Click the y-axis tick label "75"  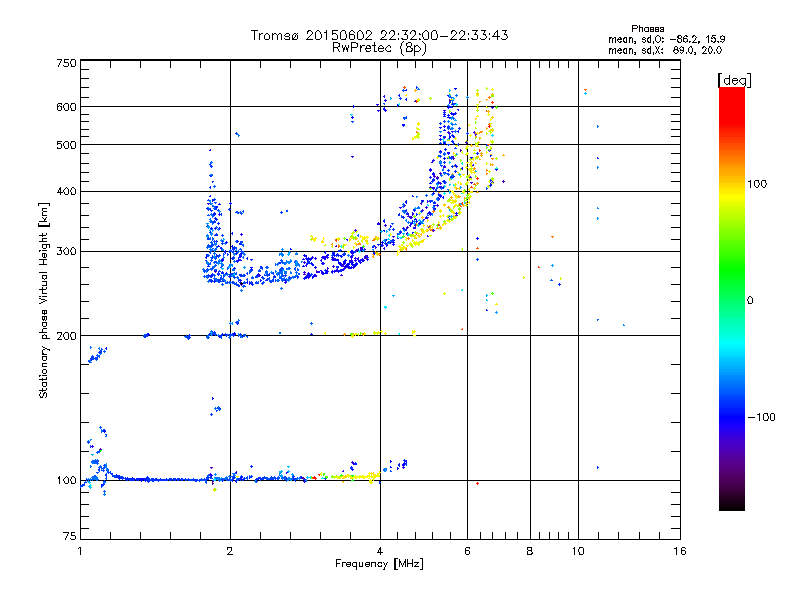[x=70, y=536]
